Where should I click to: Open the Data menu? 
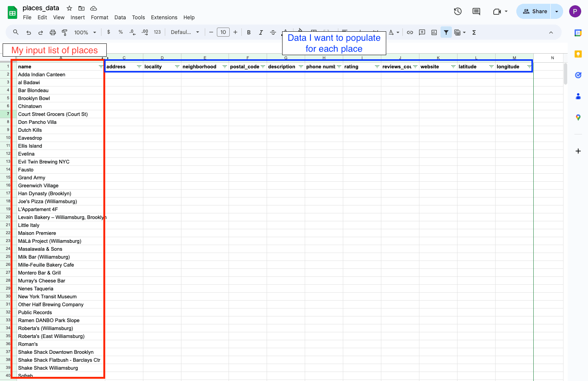[120, 17]
